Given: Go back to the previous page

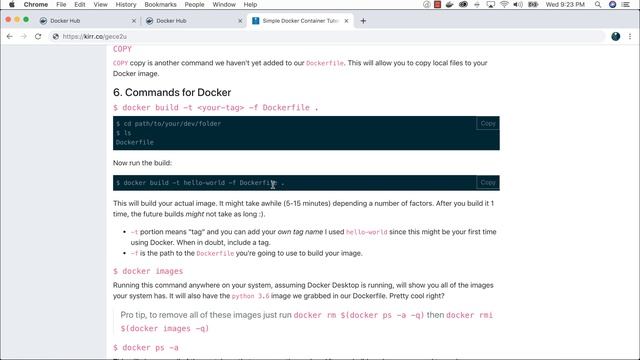Looking at the screenshot, I should [10, 36].
